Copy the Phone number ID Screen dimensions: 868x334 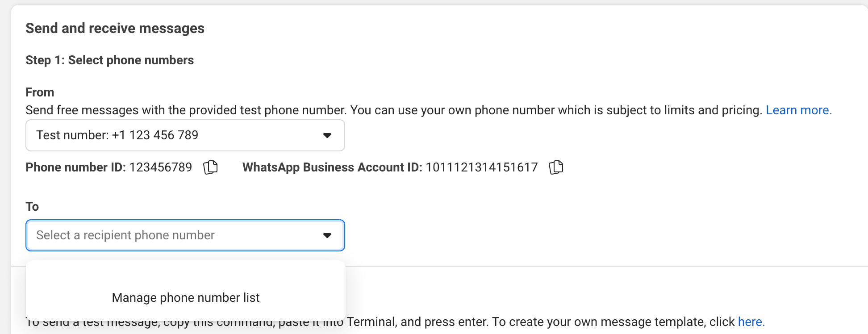click(x=210, y=167)
